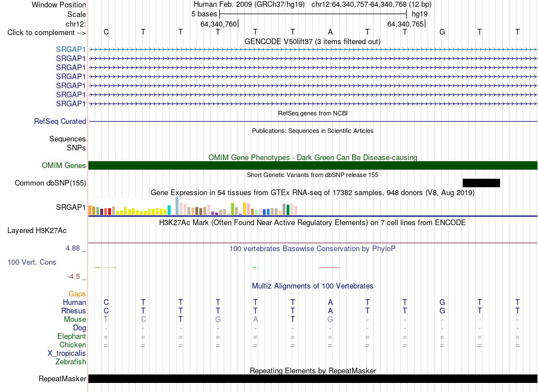This screenshot has height=392, width=538.
Task: Click base C in the reference sequence row
Action: 106,32
